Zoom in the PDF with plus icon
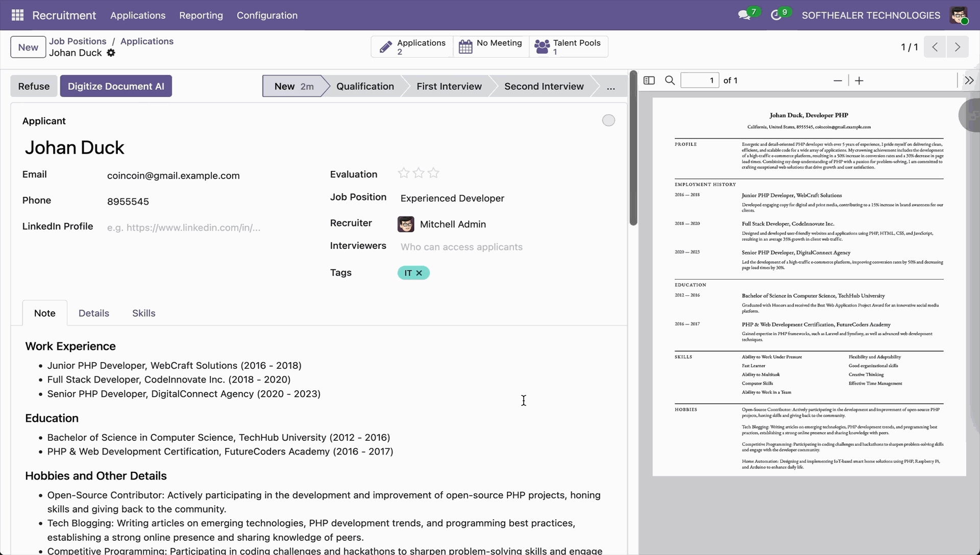 (x=859, y=81)
